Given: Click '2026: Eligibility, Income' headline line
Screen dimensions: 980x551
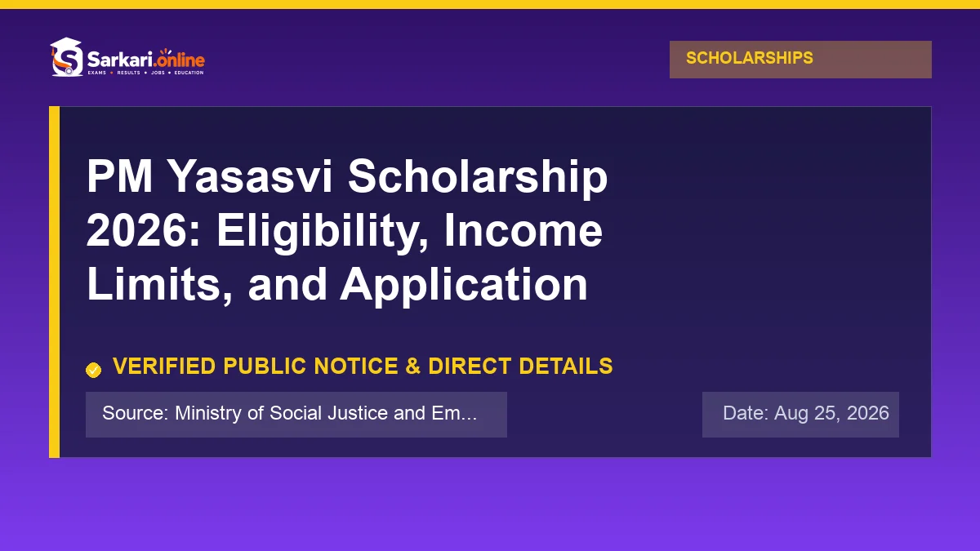Looking at the screenshot, I should [345, 231].
